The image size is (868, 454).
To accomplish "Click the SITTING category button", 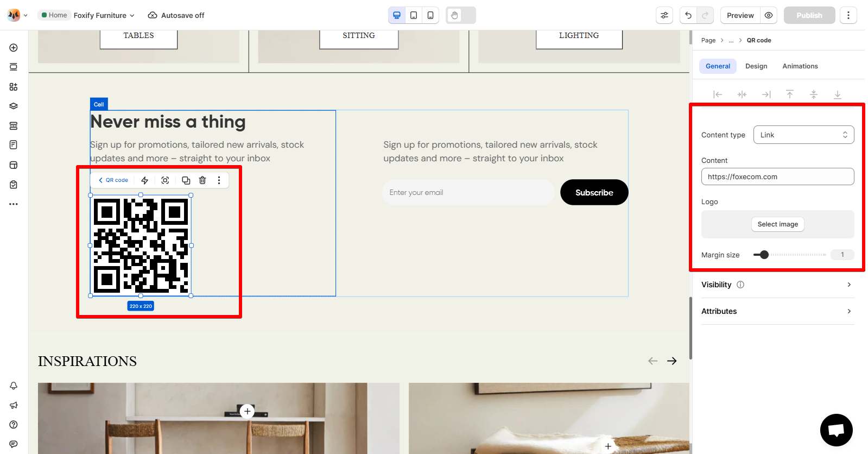I will (x=359, y=36).
